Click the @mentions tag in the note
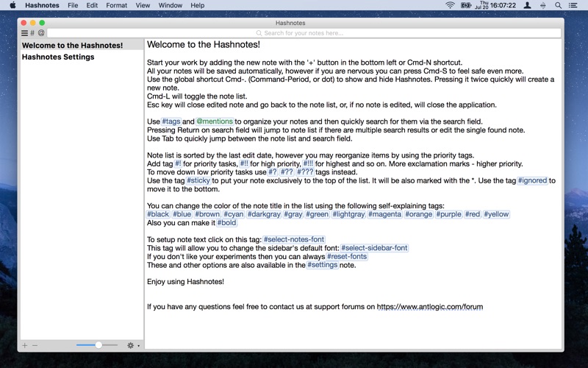This screenshot has width=588, height=368. pyautogui.click(x=215, y=121)
